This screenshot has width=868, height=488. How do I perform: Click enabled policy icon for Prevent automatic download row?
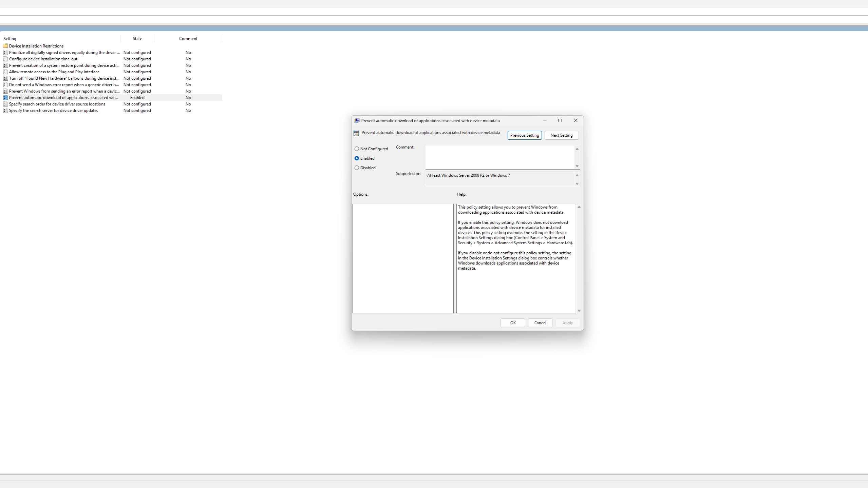click(5, 98)
